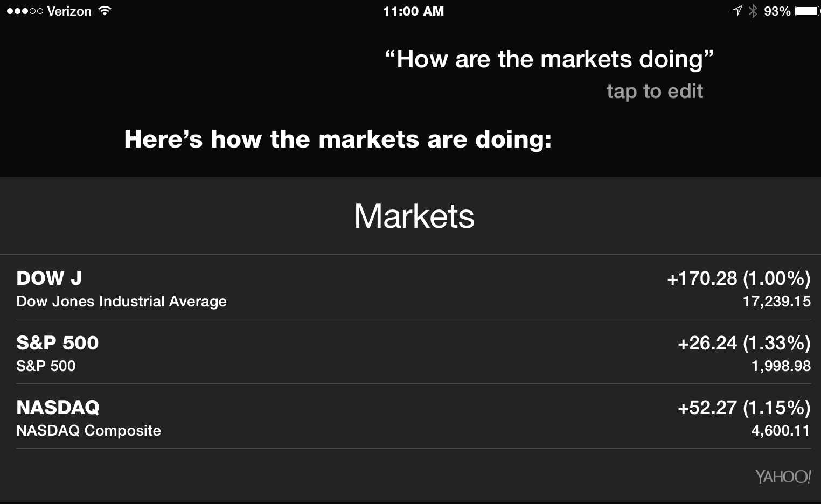Tap the Dow change value +170.28 (1.00%)
Image resolution: width=821 pixels, height=504 pixels.
click(739, 278)
